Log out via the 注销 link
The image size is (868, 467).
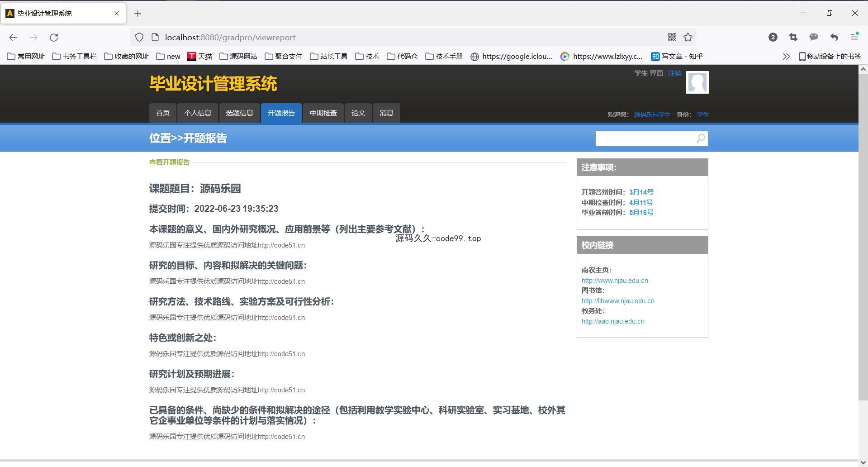674,73
